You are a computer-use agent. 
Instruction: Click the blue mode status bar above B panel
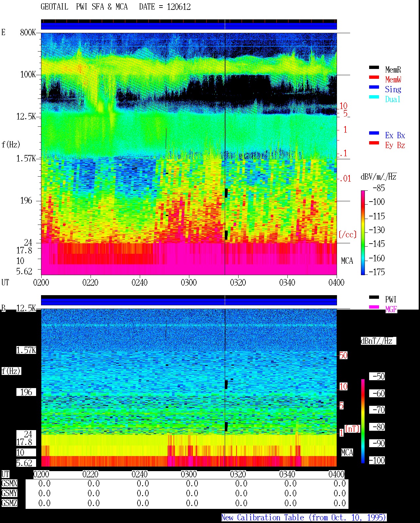click(189, 300)
